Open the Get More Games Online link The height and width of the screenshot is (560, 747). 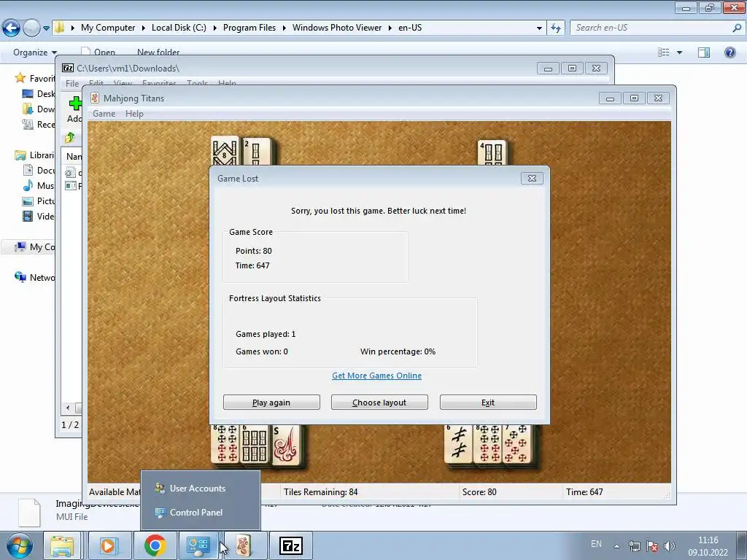pos(376,376)
